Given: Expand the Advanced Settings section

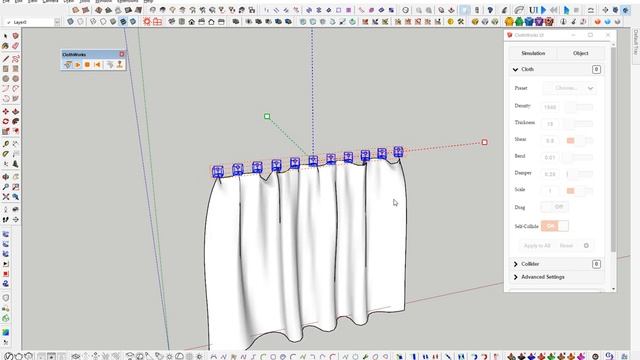Looking at the screenshot, I should [x=516, y=277].
